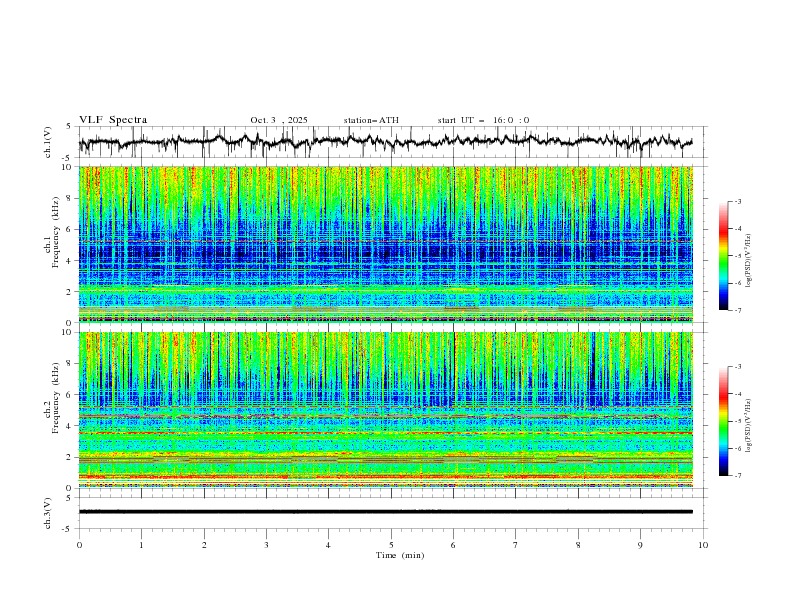Click the 'ch.3(V)' waveform axis label
This screenshot has width=792, height=612.
[48, 513]
